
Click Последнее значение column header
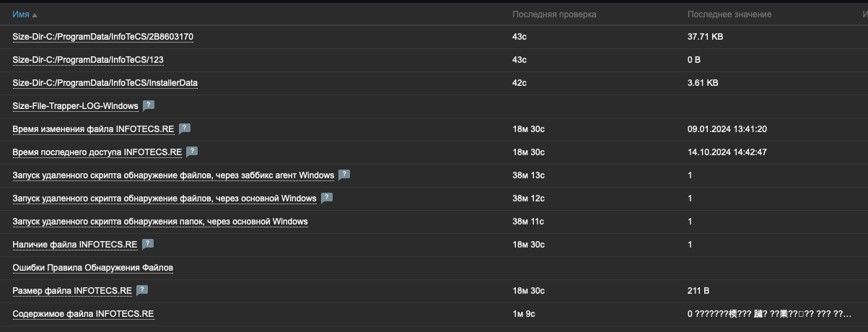click(x=729, y=14)
